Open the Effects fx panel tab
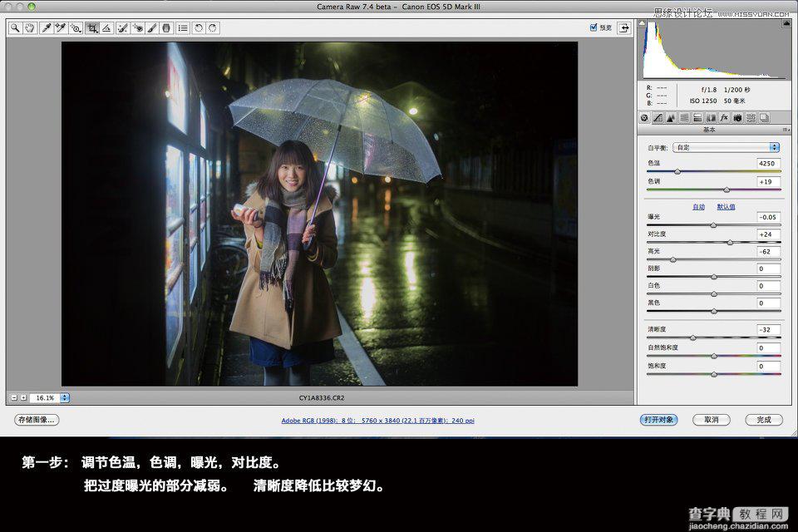This screenshot has width=798, height=532. coord(724,117)
